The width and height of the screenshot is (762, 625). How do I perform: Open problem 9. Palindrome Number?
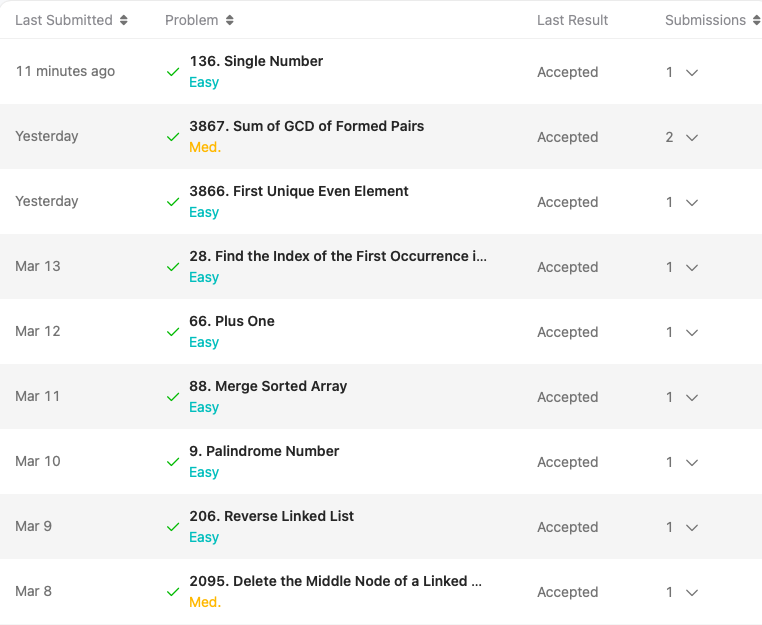(x=264, y=451)
